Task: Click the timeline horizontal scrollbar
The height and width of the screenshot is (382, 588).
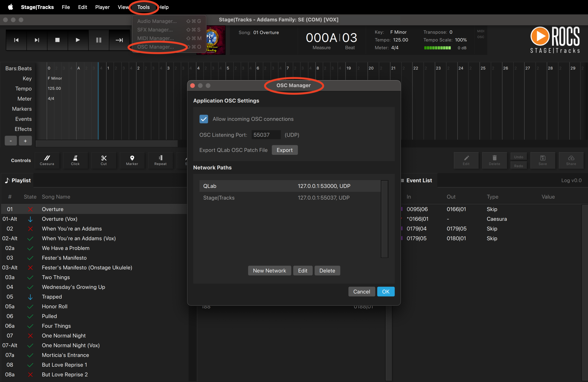Action: [107, 144]
